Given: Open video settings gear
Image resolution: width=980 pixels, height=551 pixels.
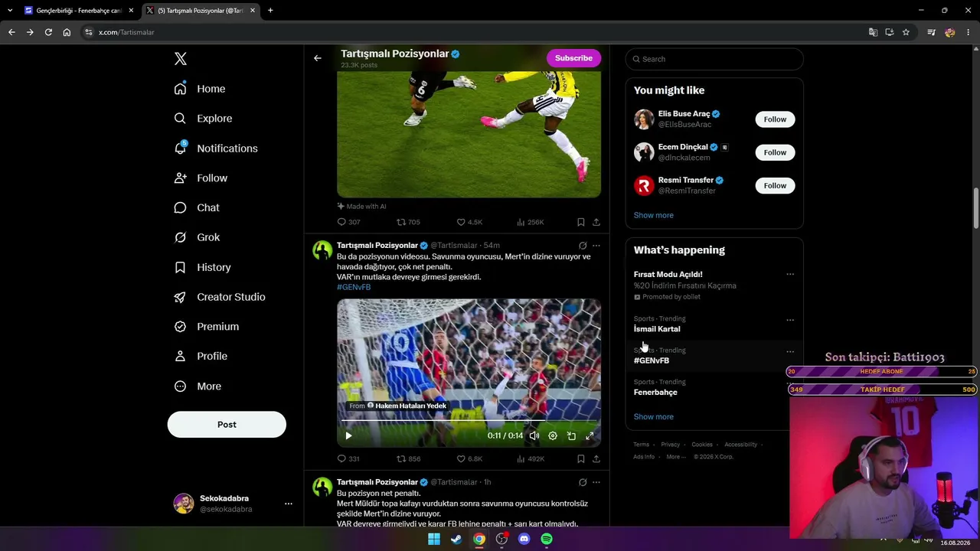Looking at the screenshot, I should (x=553, y=436).
